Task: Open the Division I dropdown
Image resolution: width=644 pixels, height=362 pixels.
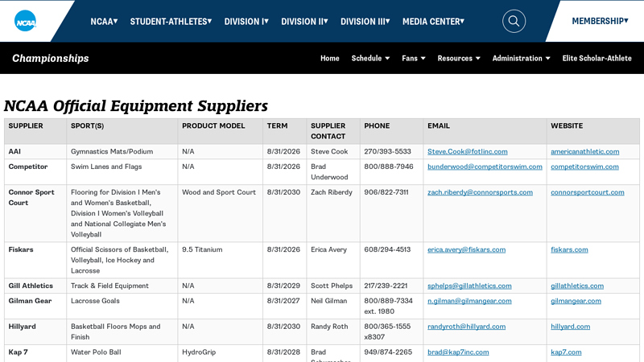Action: pos(246,22)
